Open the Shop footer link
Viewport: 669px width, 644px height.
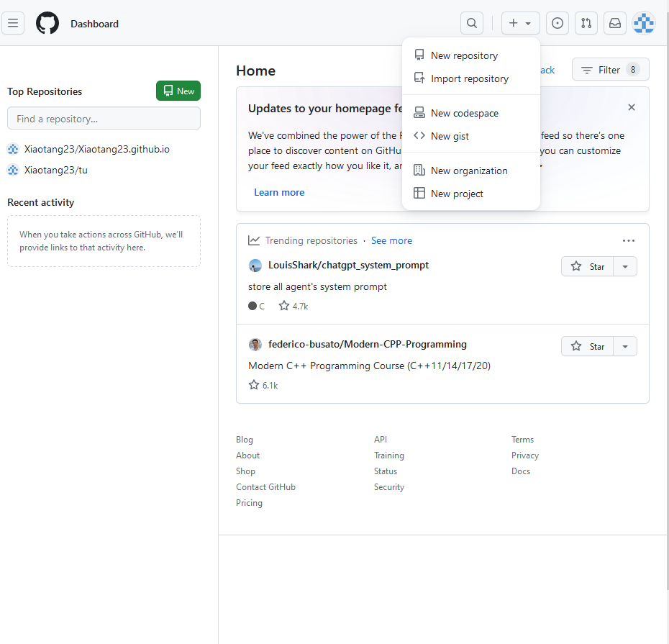246,471
